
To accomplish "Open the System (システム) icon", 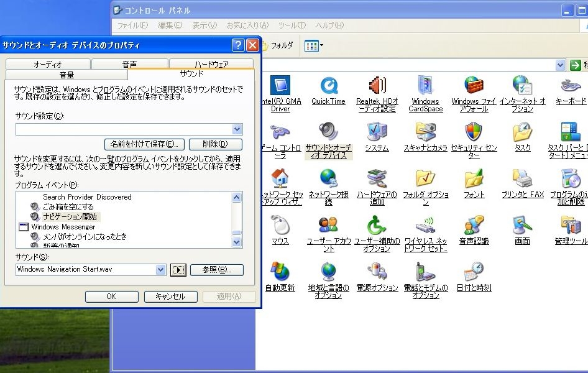I will coord(377,132).
